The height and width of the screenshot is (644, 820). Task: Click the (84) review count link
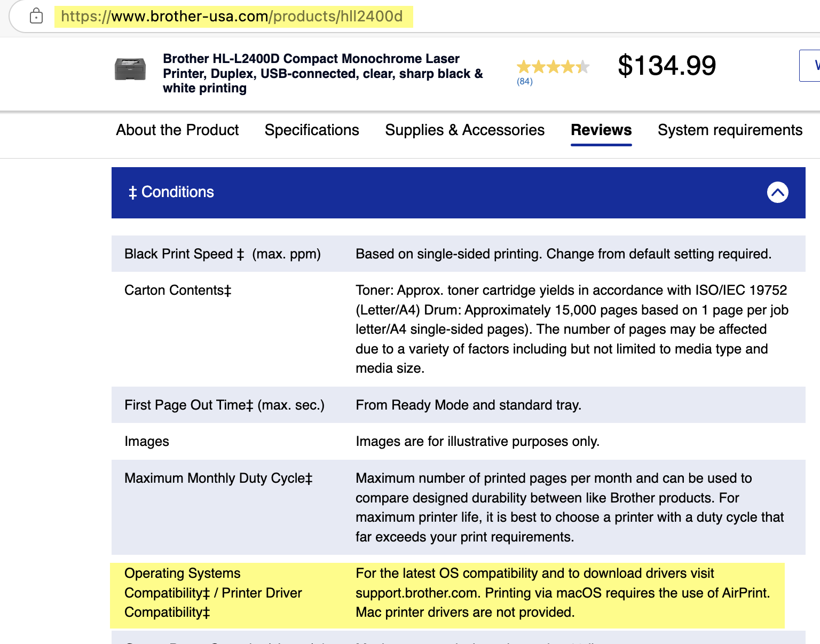pos(525,82)
